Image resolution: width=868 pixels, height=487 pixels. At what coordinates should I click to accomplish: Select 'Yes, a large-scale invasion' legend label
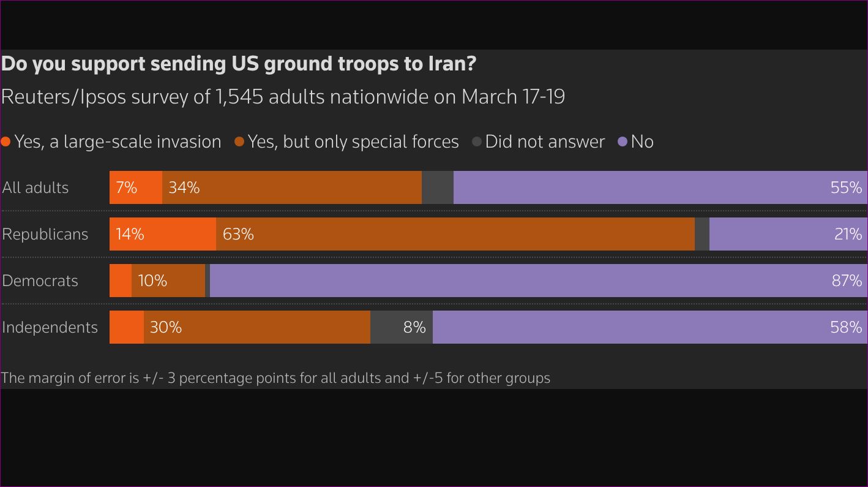click(x=118, y=142)
